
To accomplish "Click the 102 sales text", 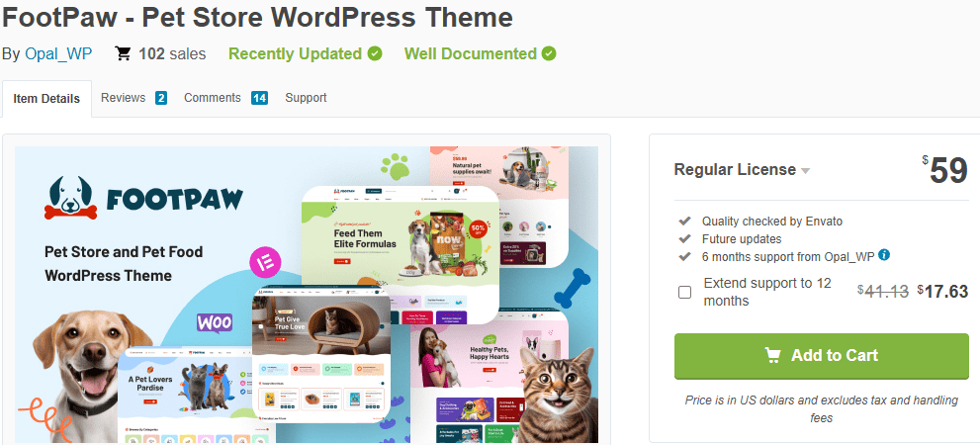I will coord(172,54).
